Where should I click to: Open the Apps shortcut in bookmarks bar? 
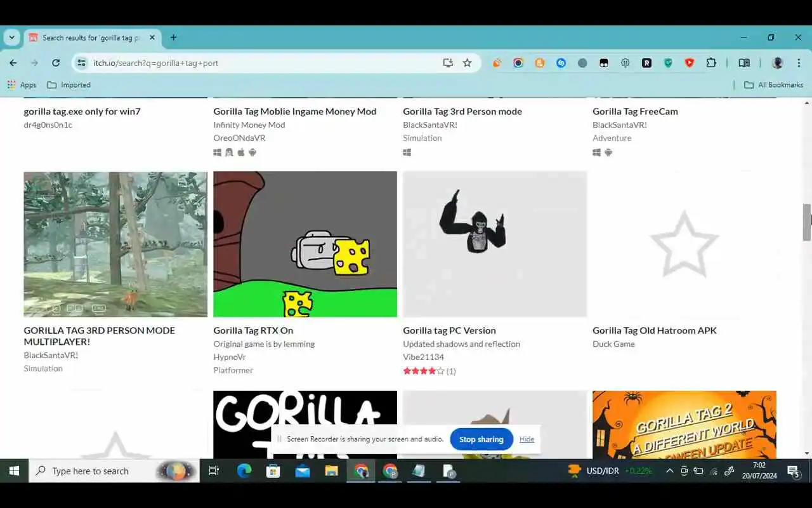point(22,84)
